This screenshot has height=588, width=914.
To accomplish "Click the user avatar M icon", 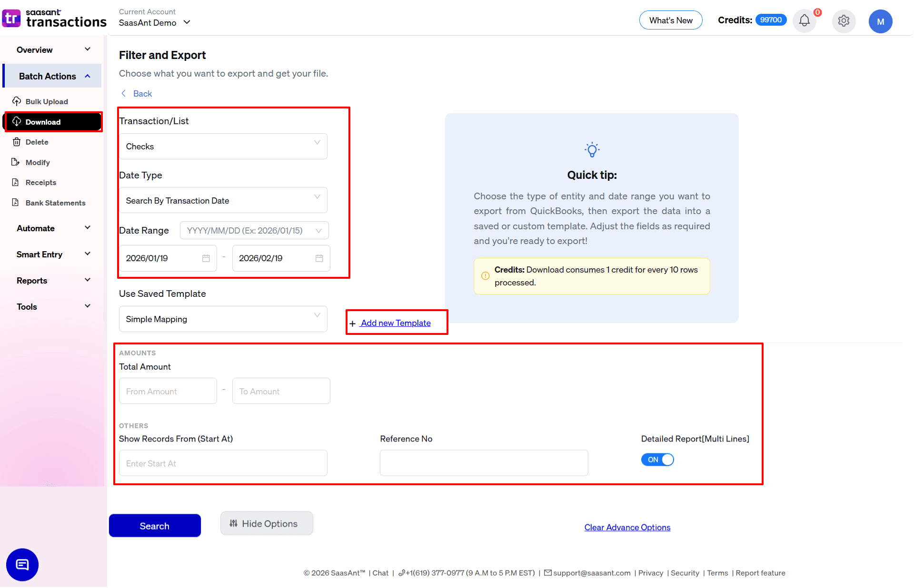I will click(x=880, y=21).
